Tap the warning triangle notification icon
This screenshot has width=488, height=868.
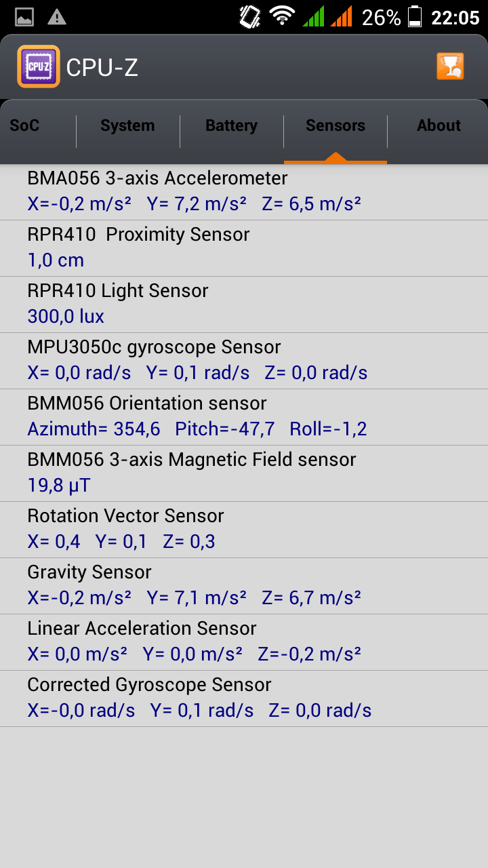click(x=57, y=17)
